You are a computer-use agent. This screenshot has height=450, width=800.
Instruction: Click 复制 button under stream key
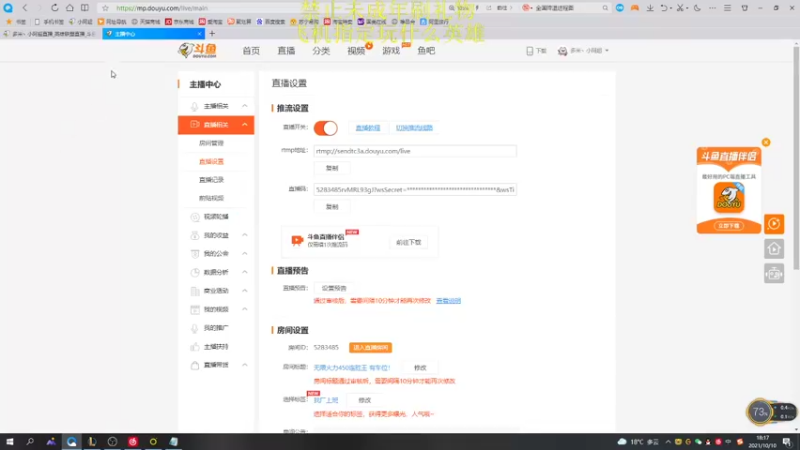tap(332, 207)
